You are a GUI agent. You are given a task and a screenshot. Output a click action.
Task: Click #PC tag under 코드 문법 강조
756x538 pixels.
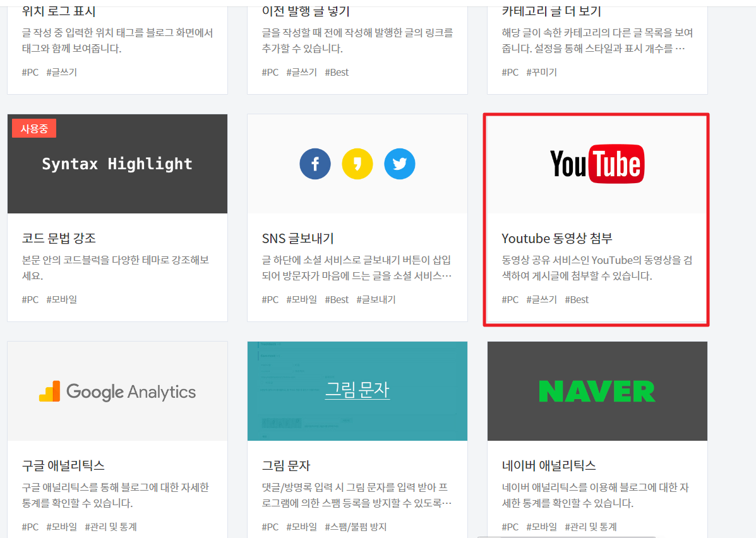click(30, 300)
